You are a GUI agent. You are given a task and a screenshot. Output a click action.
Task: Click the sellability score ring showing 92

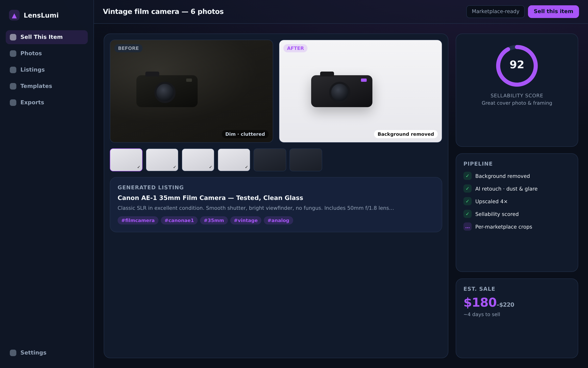pyautogui.click(x=517, y=66)
